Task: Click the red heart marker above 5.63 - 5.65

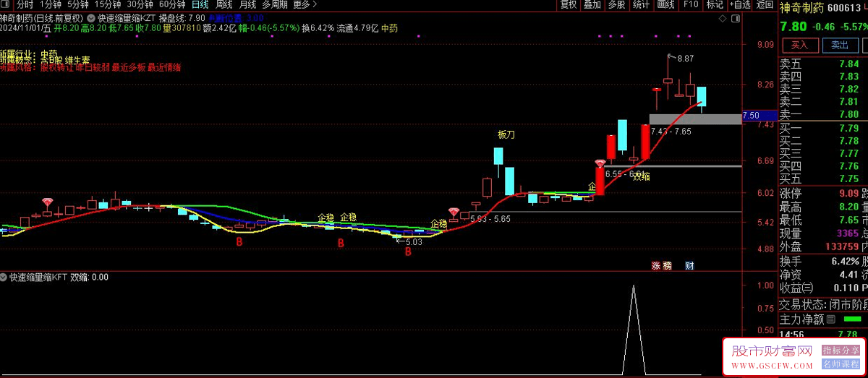Action: tap(454, 212)
